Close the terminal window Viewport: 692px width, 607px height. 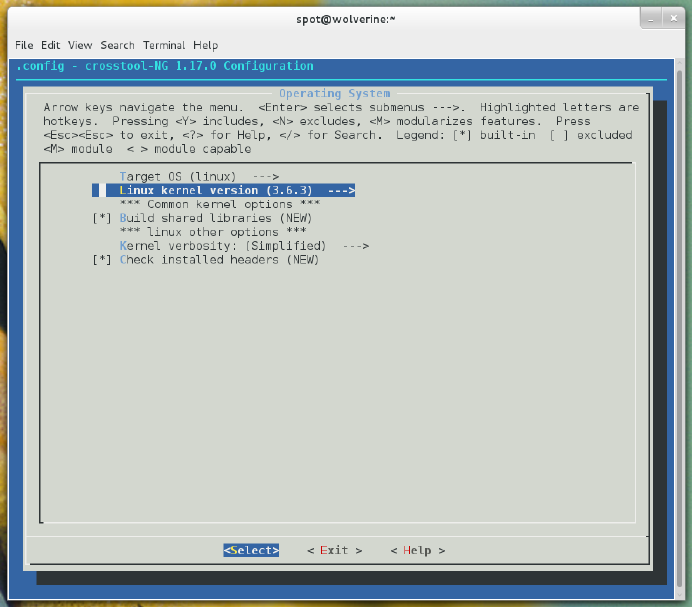[x=673, y=19]
